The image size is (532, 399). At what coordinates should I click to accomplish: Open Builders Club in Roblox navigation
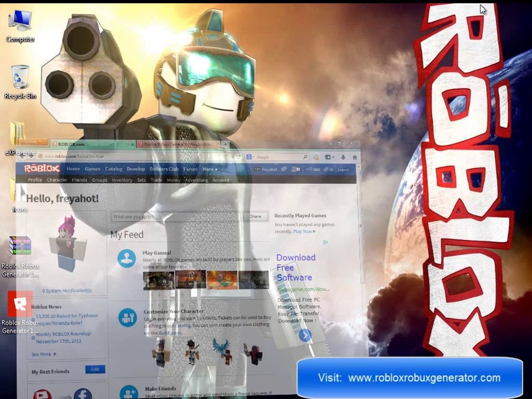pyautogui.click(x=164, y=168)
